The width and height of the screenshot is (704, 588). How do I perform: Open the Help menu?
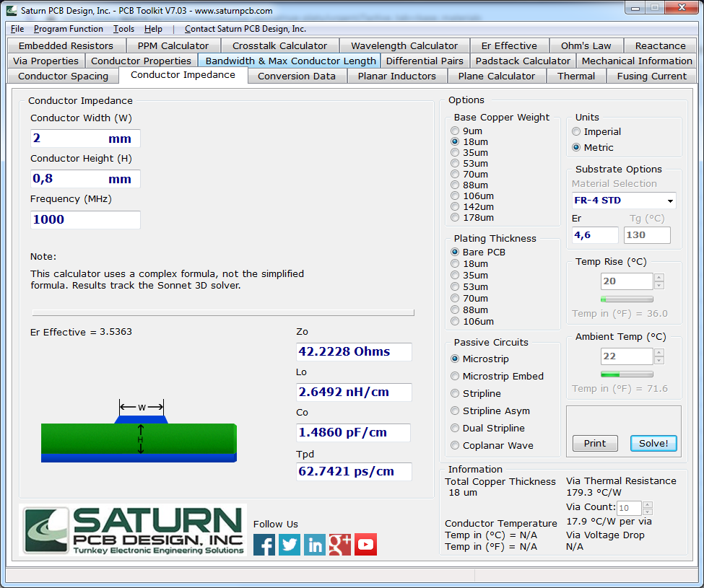tap(153, 29)
